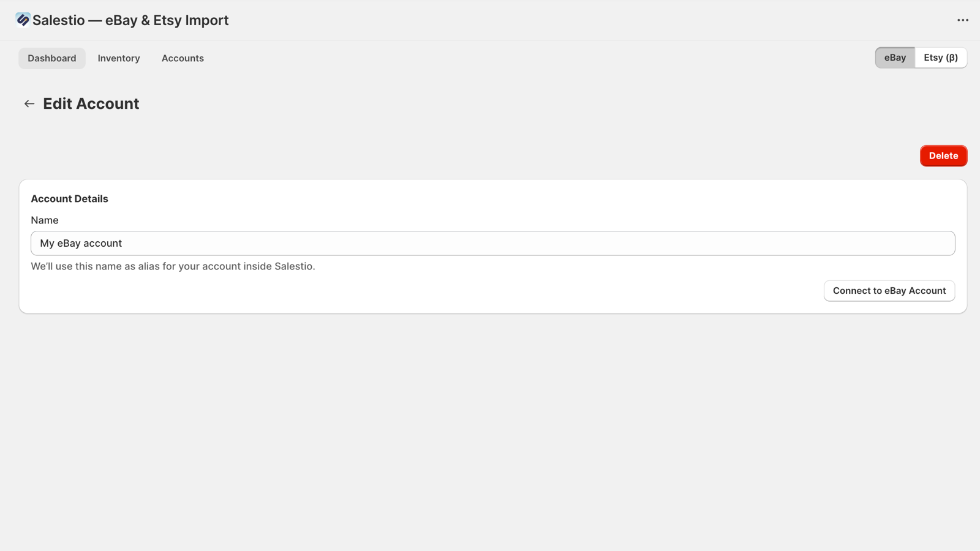Click the Name field label
Viewport: 980px width, 551px height.
(44, 220)
